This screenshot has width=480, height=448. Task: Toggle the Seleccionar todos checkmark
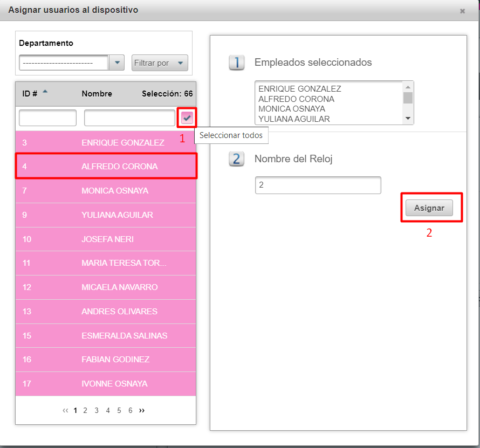(x=187, y=118)
